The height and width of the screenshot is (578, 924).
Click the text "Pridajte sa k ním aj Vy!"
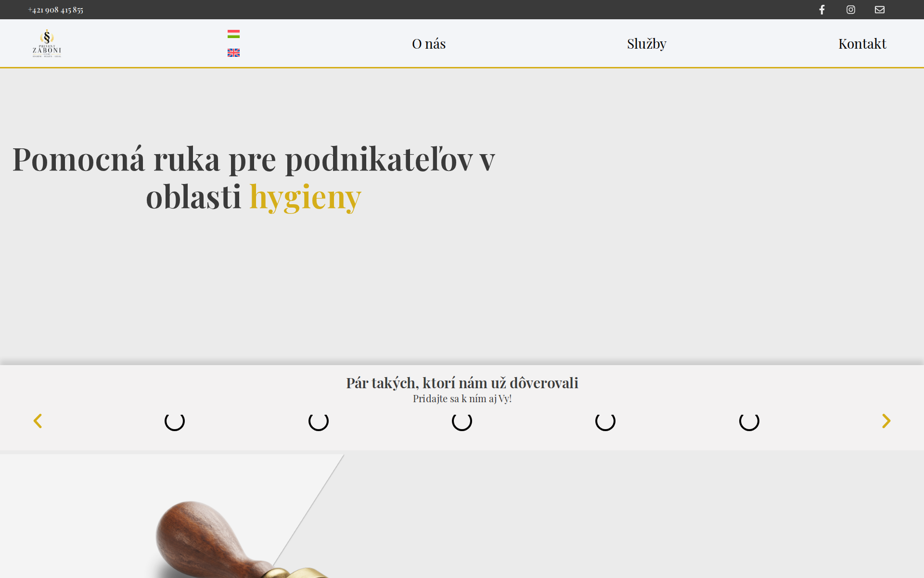click(x=462, y=398)
